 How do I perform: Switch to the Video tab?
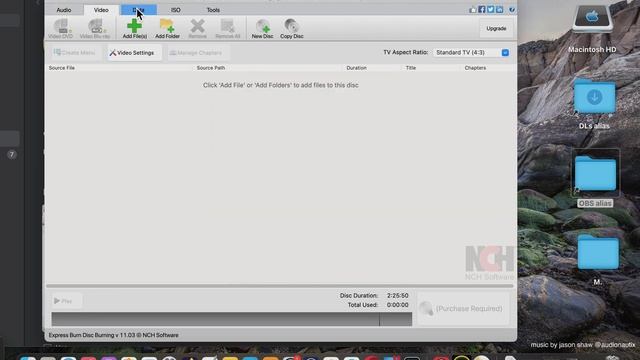click(x=101, y=10)
